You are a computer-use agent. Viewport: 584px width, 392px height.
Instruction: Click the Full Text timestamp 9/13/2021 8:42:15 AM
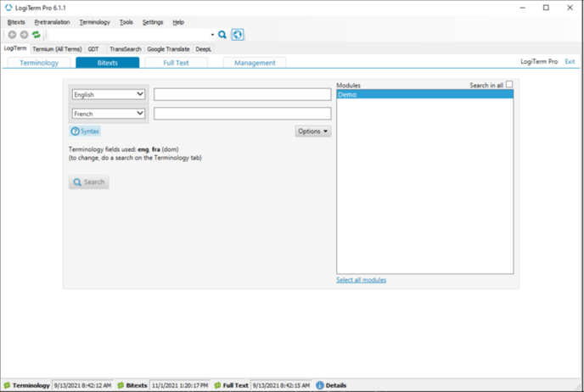click(281, 385)
